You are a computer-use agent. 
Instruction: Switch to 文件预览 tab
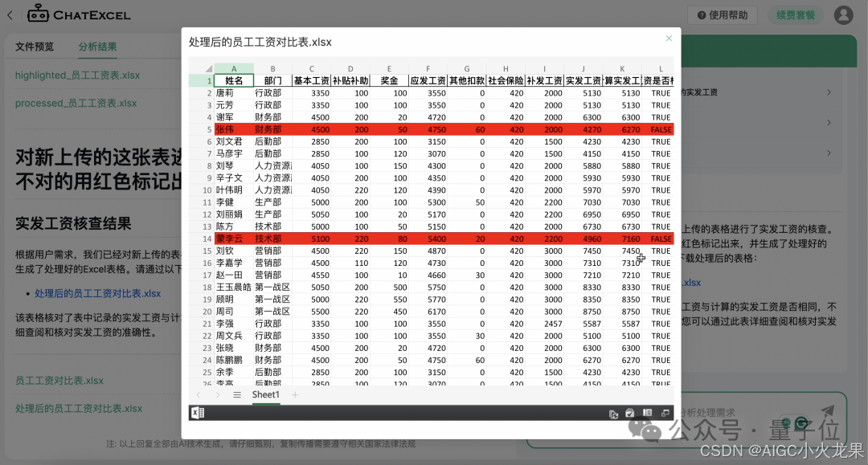tap(35, 47)
